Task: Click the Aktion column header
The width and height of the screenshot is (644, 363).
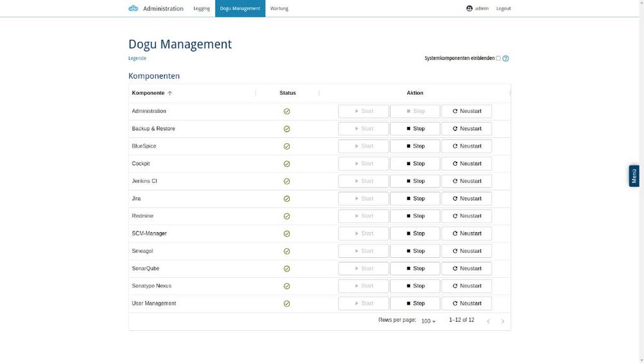Action: tap(415, 93)
